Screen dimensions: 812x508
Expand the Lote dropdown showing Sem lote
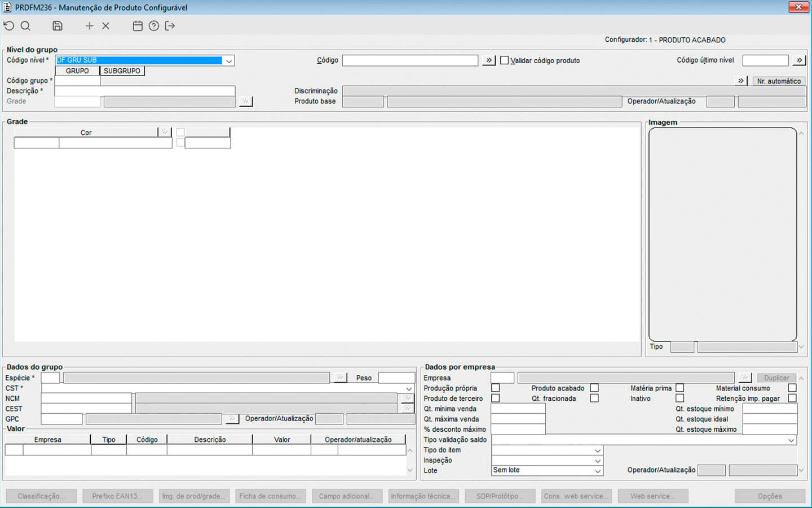[x=598, y=471]
